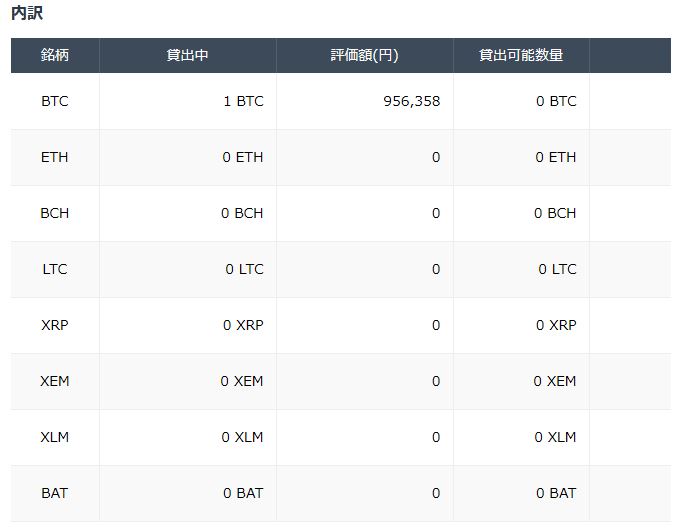The width and height of the screenshot is (678, 530).
Task: Click 0 XRP in 貸出中 column
Action: (x=243, y=325)
